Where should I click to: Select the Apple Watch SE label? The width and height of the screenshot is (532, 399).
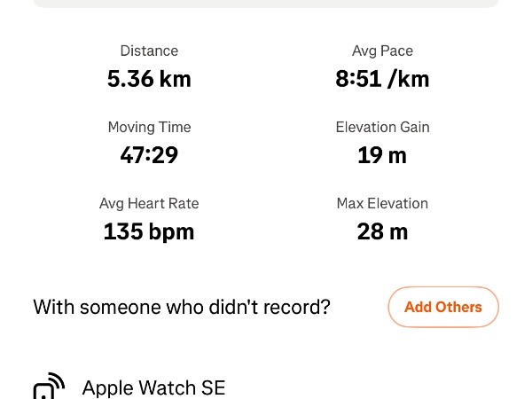pyautogui.click(x=153, y=387)
